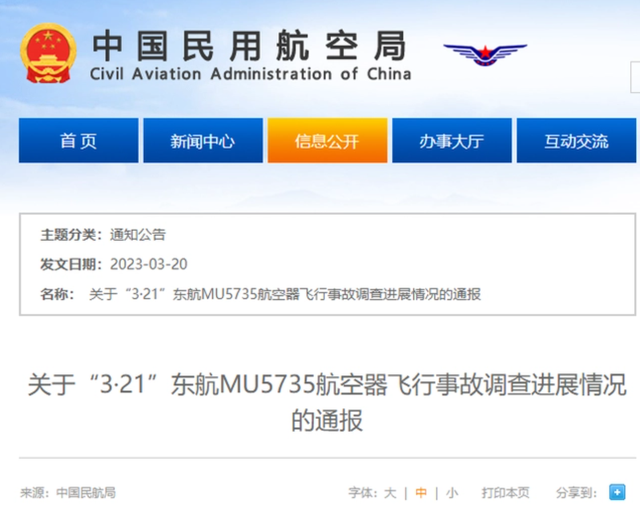Viewport: 640px width, 523px height.
Task: Click the blue share plus icon
Action: point(617,492)
